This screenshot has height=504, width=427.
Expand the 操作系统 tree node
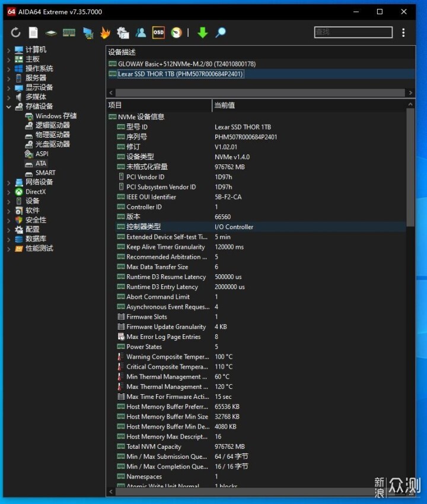click(x=9, y=69)
